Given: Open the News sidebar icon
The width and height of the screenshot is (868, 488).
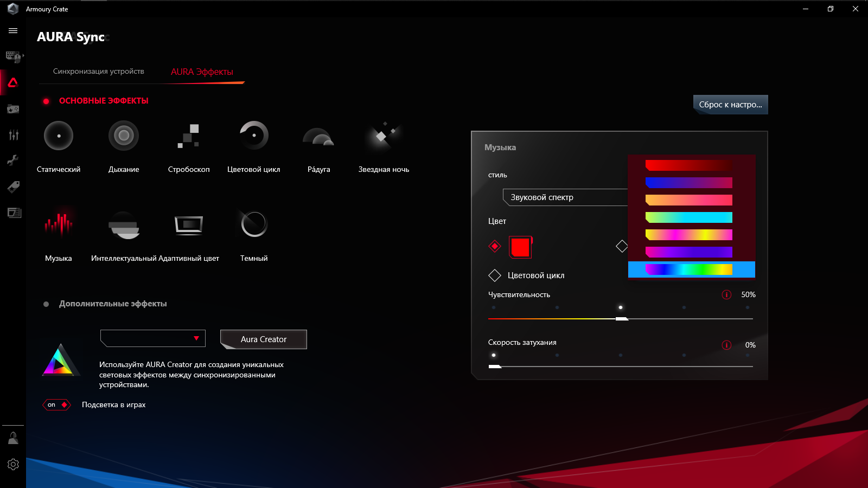Looking at the screenshot, I should tap(14, 213).
